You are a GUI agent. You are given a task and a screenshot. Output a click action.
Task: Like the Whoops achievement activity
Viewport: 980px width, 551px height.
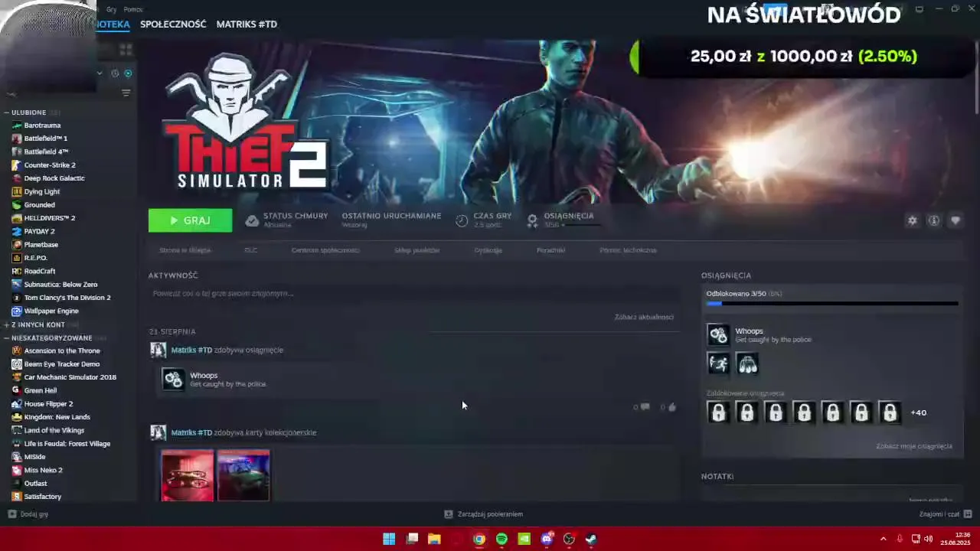pos(671,407)
